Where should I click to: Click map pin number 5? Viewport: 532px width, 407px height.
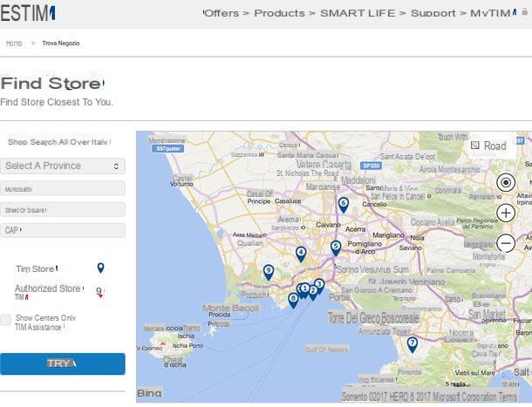pos(336,248)
